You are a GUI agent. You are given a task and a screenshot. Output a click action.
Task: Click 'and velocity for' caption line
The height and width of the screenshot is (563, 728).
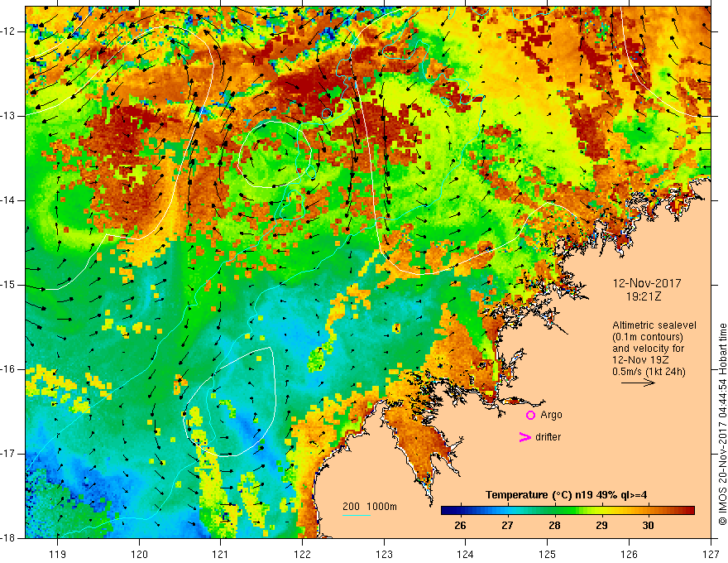(648, 349)
